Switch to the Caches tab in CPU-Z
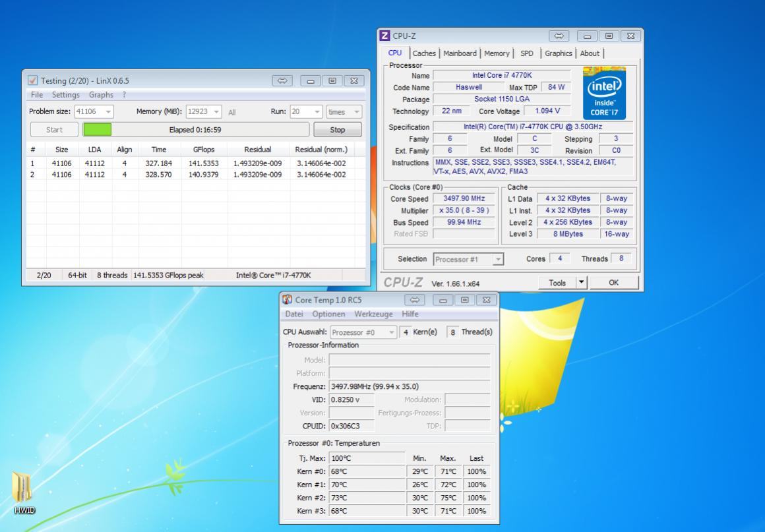The image size is (765, 532). [x=424, y=53]
